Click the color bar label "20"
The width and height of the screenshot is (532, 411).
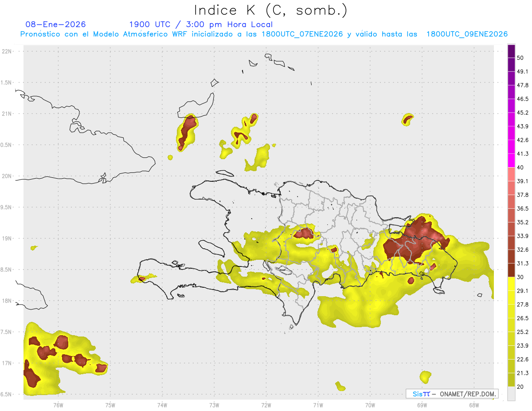(x=520, y=387)
